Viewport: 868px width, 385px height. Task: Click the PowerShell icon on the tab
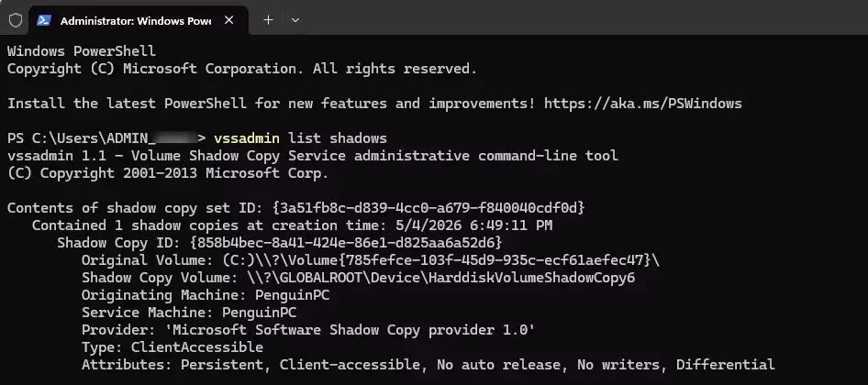click(44, 20)
